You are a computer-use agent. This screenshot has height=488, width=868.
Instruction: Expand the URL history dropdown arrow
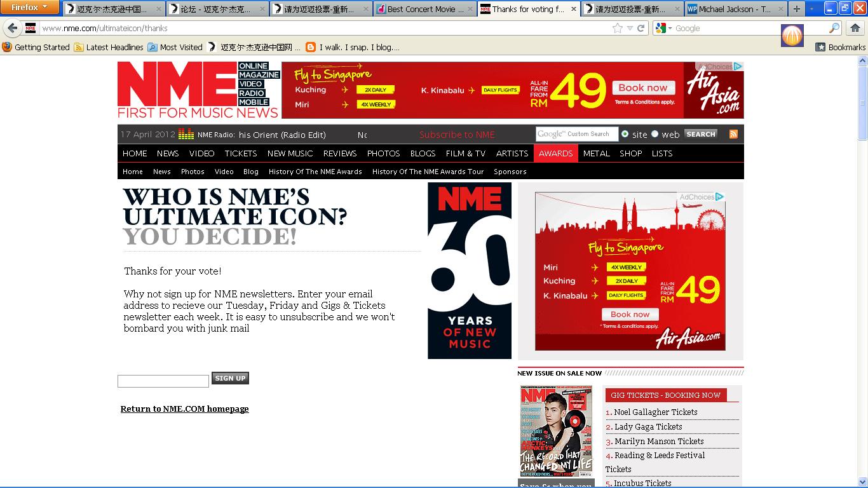(x=630, y=28)
